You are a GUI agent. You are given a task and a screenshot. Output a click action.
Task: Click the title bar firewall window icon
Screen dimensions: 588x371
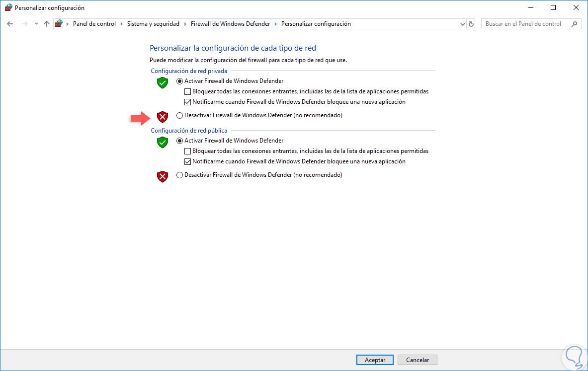point(8,7)
